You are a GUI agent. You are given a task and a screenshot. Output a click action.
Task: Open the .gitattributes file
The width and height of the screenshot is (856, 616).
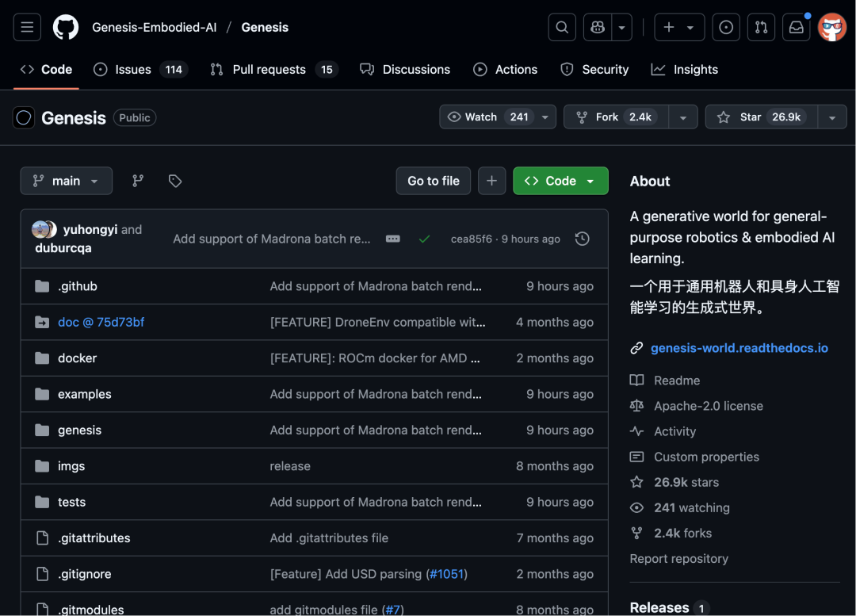pos(94,538)
